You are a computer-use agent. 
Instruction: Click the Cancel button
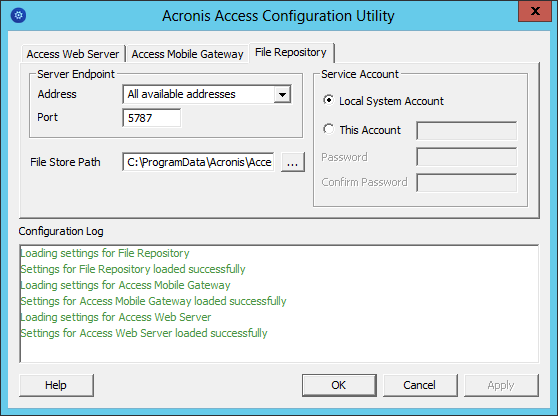[x=420, y=385]
